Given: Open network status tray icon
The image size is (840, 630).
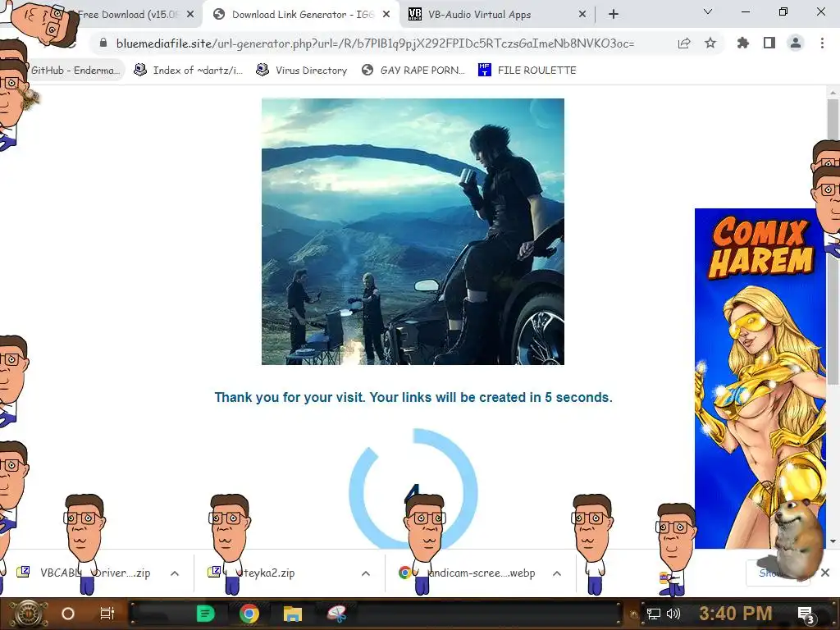Looking at the screenshot, I should [x=654, y=614].
